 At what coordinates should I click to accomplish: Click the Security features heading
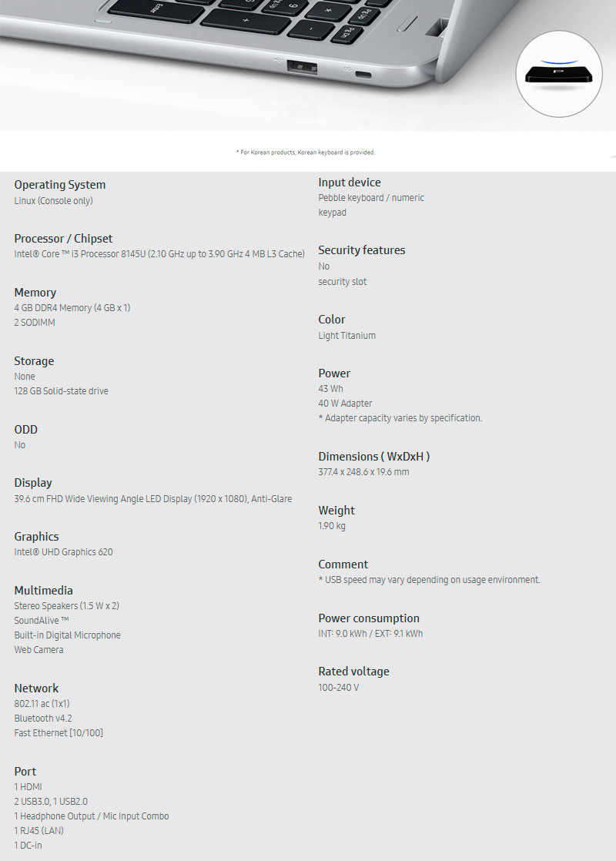tap(361, 250)
